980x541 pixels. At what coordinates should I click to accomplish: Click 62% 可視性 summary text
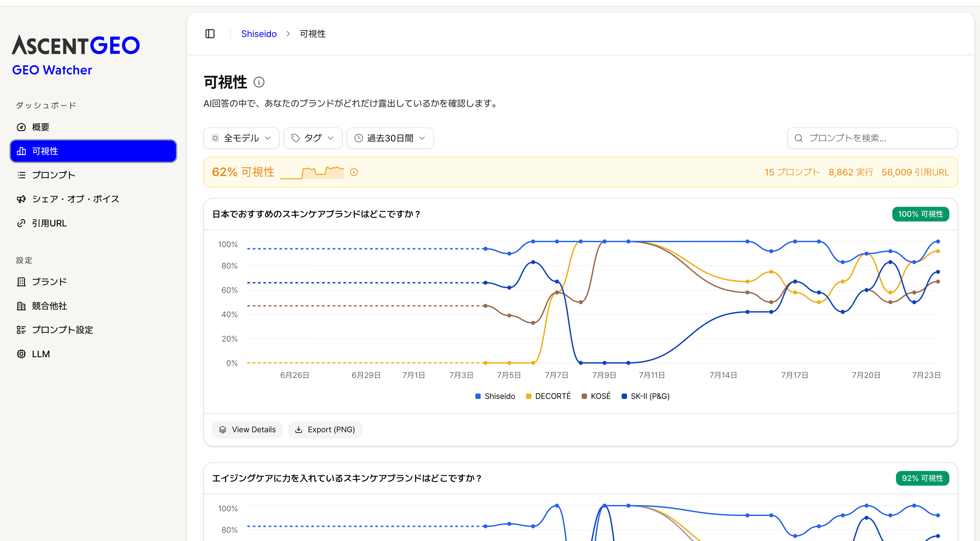(x=243, y=172)
